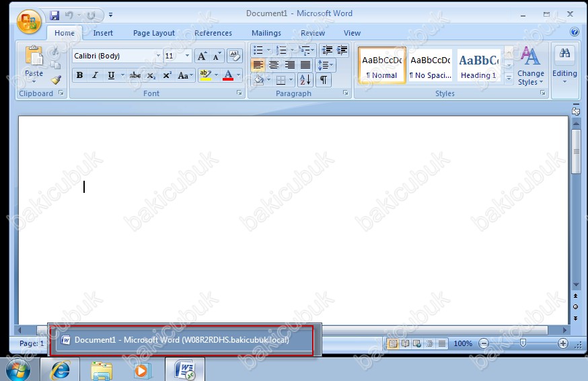Shrink font size with small A icon

[x=217, y=56]
